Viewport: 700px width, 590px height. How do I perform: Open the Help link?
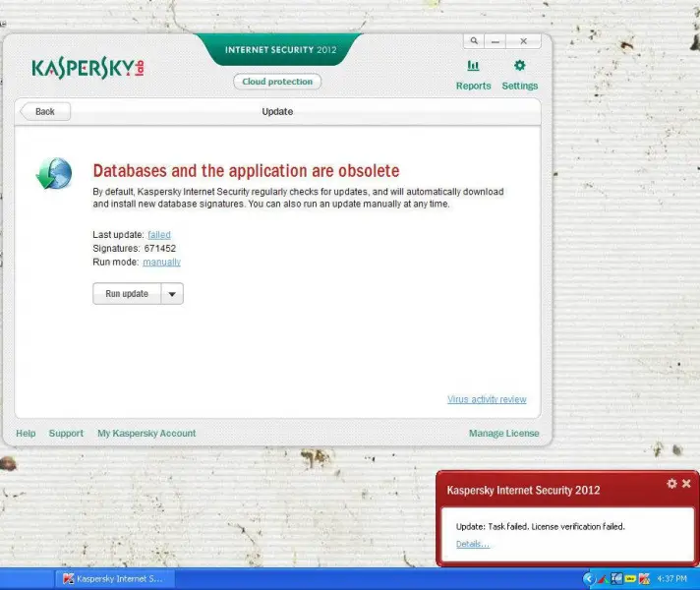pyautogui.click(x=26, y=434)
